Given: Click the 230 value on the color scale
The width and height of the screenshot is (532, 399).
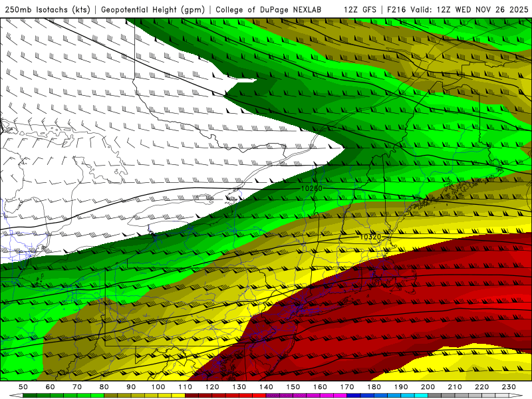Looking at the screenshot, I should tap(509, 387).
